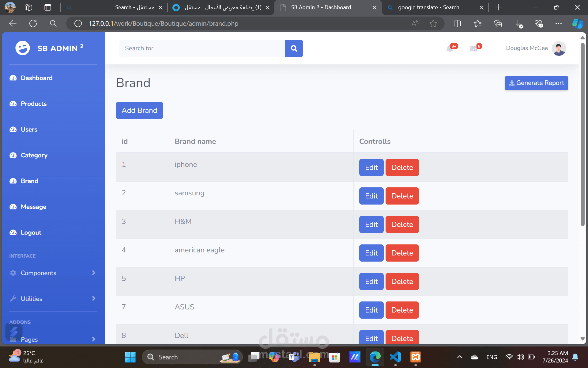Open Visual Studio Code from taskbar

395,357
